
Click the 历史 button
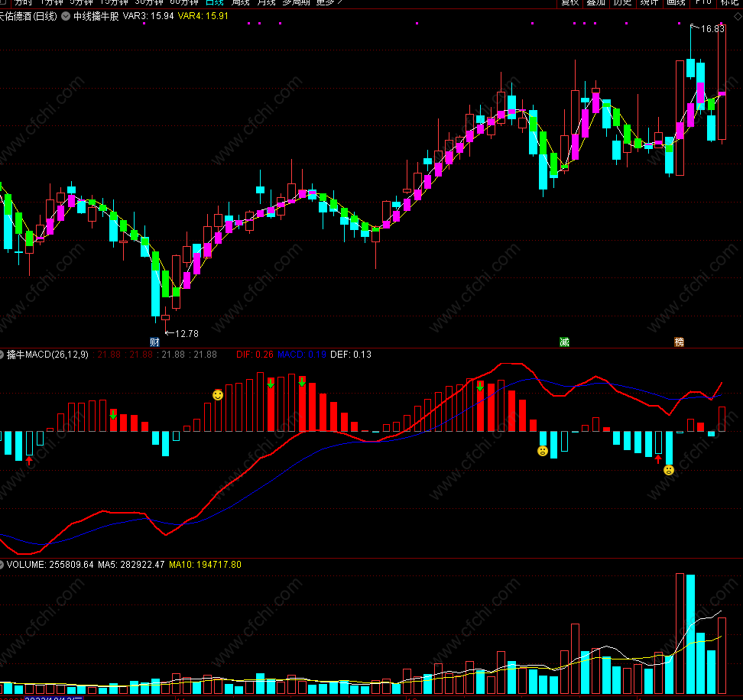(622, 2)
